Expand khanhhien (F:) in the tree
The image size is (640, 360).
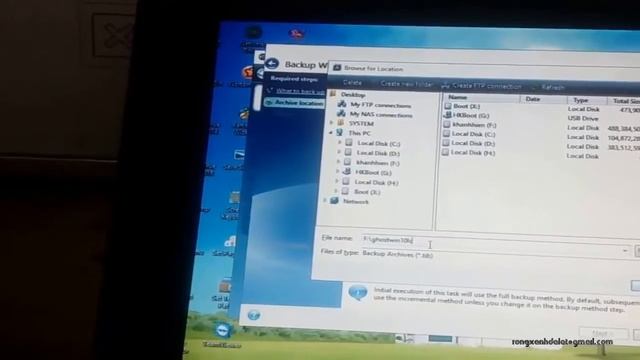(x=338, y=162)
